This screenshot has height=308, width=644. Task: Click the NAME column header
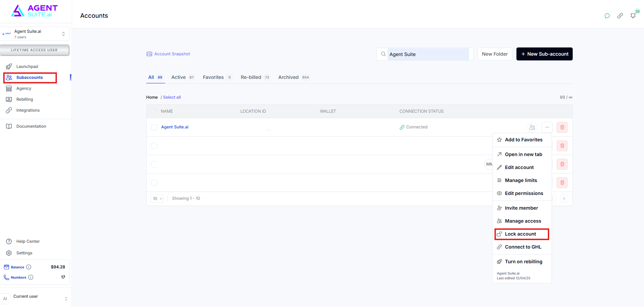click(167, 111)
